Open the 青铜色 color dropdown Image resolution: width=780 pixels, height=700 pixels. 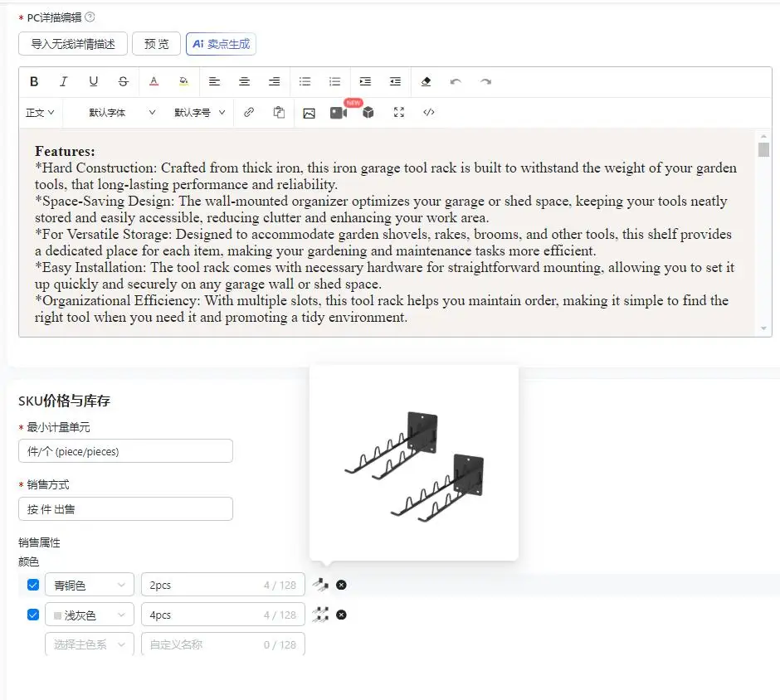[90, 586]
